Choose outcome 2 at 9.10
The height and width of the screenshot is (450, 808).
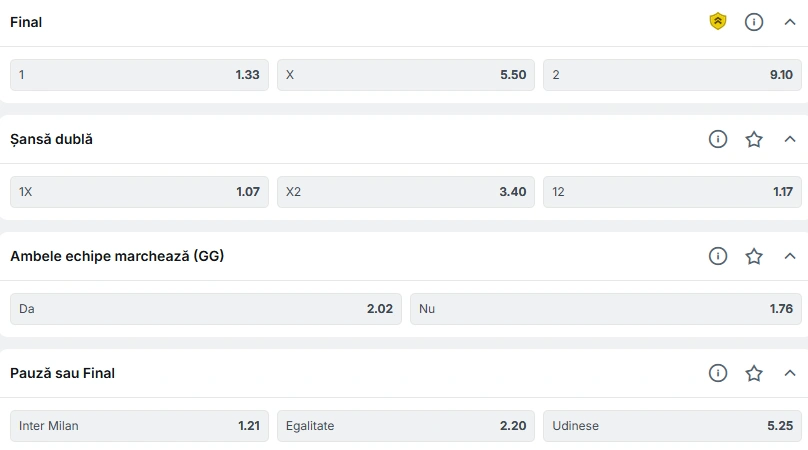[x=672, y=75]
